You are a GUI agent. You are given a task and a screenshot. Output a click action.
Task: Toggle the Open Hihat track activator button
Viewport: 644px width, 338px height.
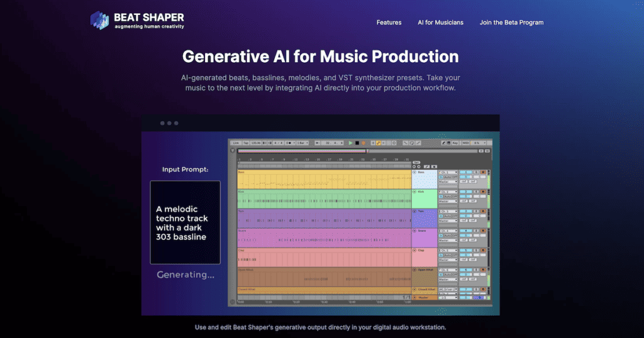pyautogui.click(x=466, y=270)
